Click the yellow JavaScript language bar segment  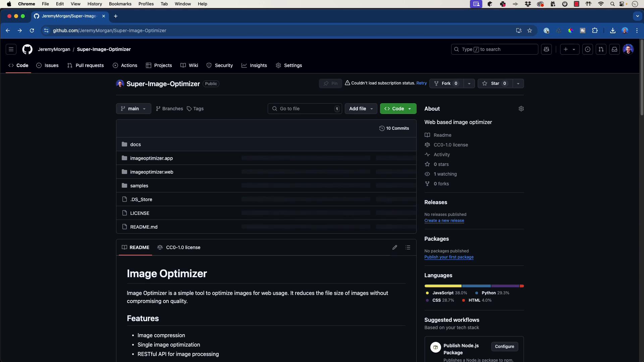443,286
